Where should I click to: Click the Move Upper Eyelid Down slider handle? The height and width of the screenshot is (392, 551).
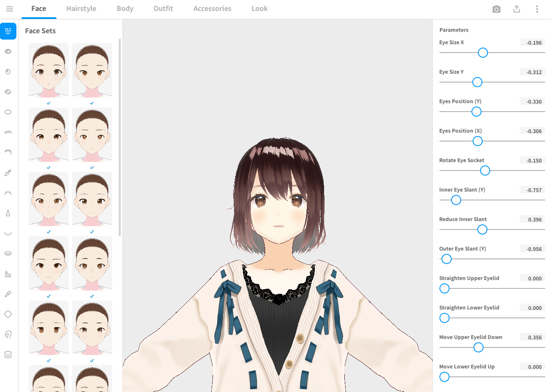(x=478, y=347)
